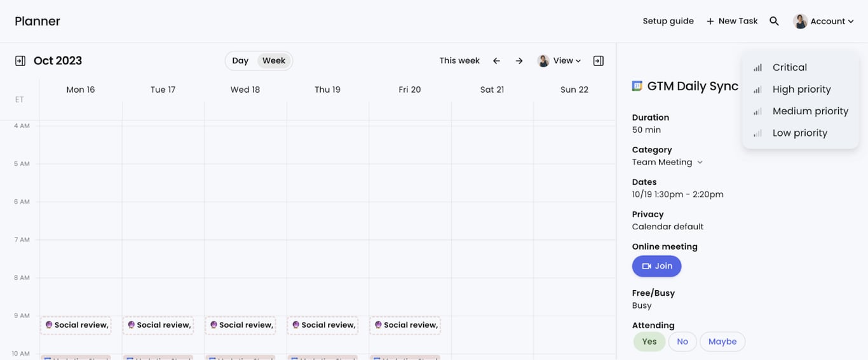Go to previous week arrow
Image resolution: width=868 pixels, height=360 pixels.
click(x=497, y=61)
